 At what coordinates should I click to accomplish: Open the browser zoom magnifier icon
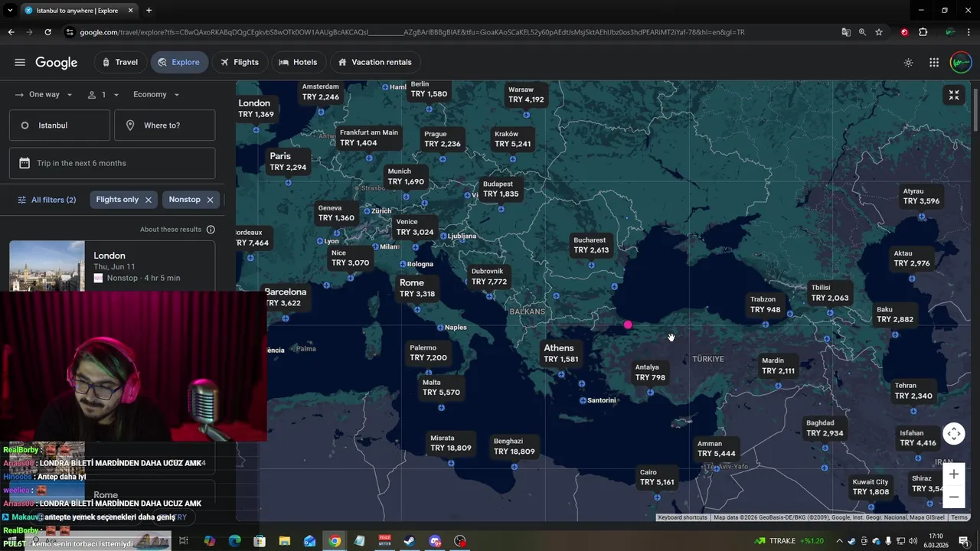(862, 32)
